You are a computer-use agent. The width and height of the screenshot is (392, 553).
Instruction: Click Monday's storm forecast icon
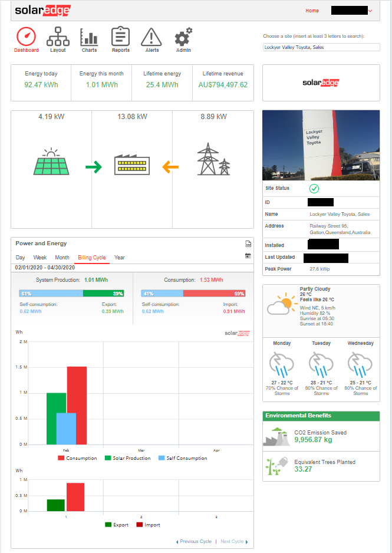pos(282,365)
